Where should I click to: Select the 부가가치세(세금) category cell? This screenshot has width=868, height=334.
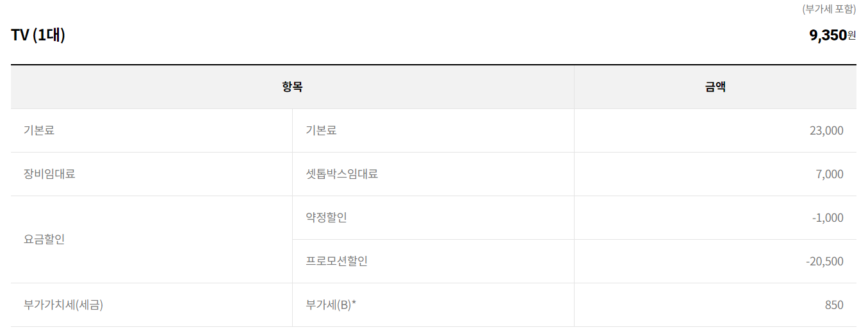coord(63,305)
